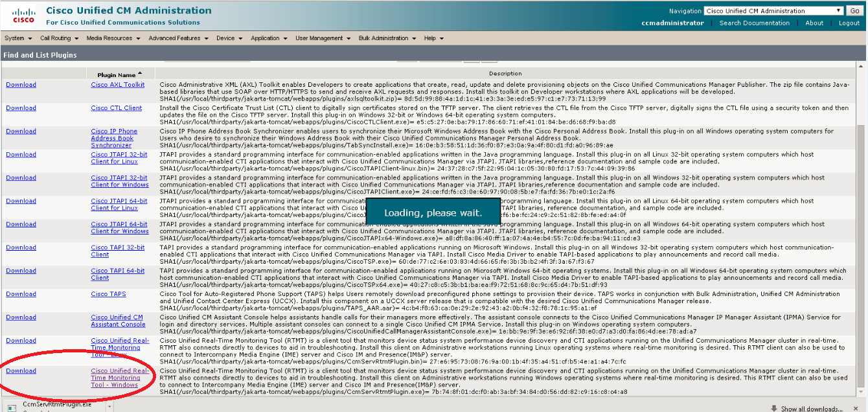Screen dimensions: 868x412
Task: Open Cisco TAPI 64-bit Client link
Action: point(118,275)
